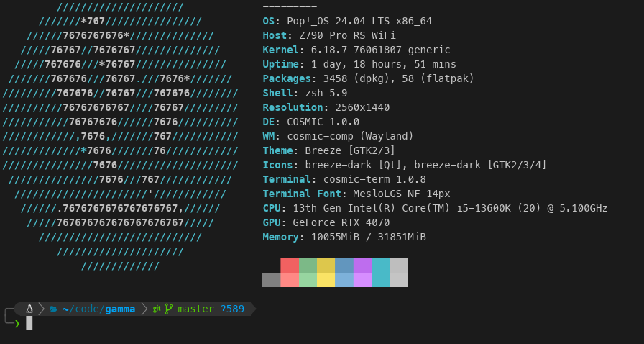644x344 pixels.
Task: Click the open folder icon before ~/code/gamma
Action: pos(53,309)
